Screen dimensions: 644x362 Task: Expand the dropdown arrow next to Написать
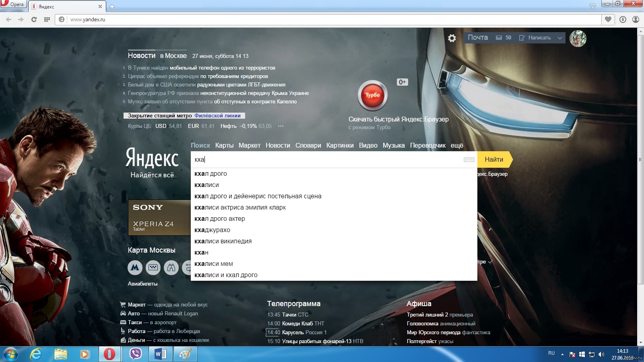point(559,38)
